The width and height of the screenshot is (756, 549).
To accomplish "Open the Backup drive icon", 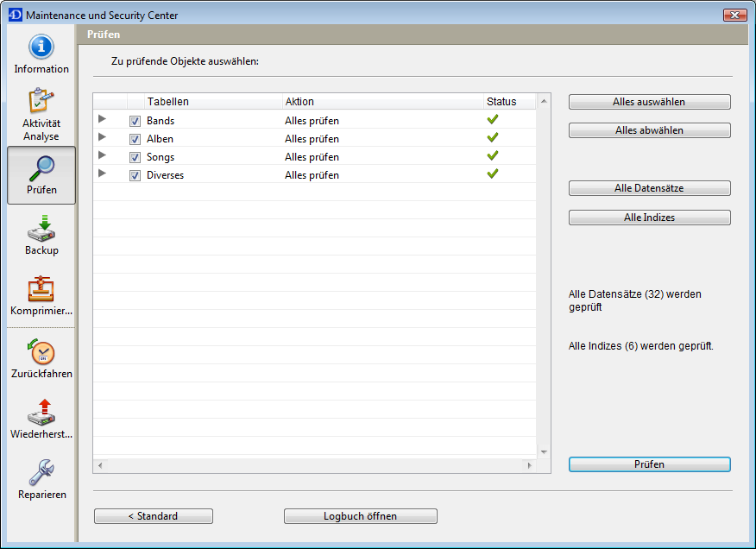I will point(41,228).
